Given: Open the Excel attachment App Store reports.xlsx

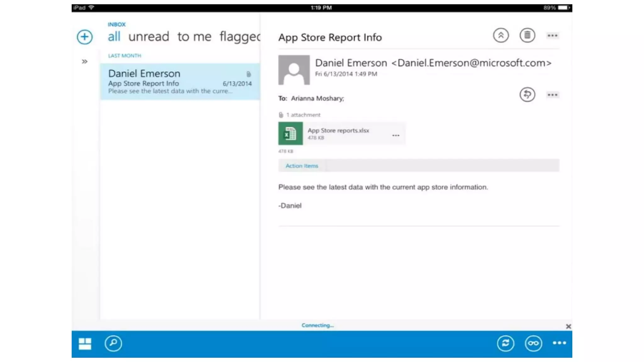Looking at the screenshot, I should tap(338, 133).
